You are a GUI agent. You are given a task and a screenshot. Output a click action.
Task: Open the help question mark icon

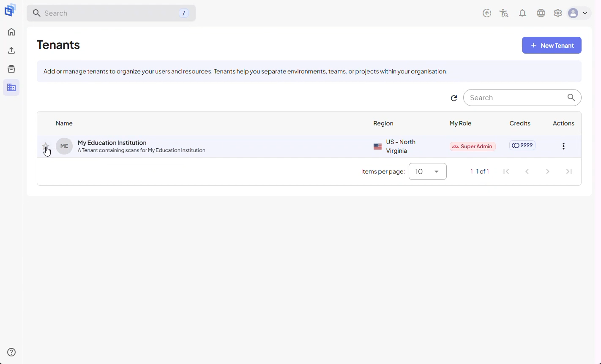tap(11, 353)
